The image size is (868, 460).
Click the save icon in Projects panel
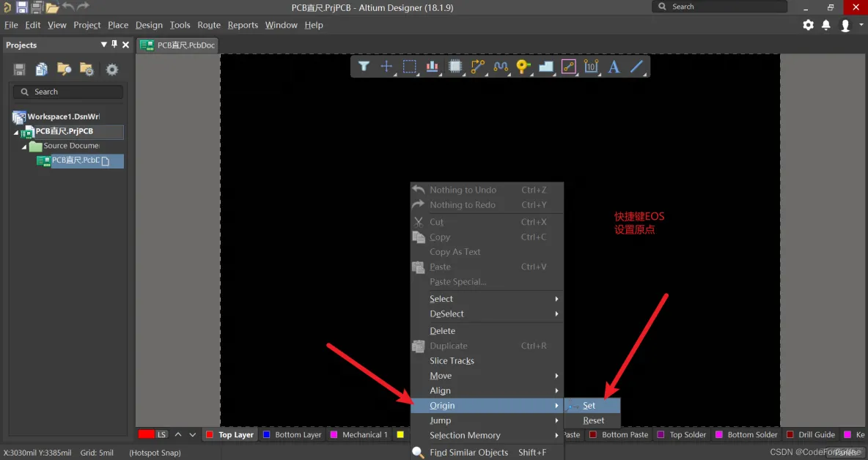coord(19,69)
